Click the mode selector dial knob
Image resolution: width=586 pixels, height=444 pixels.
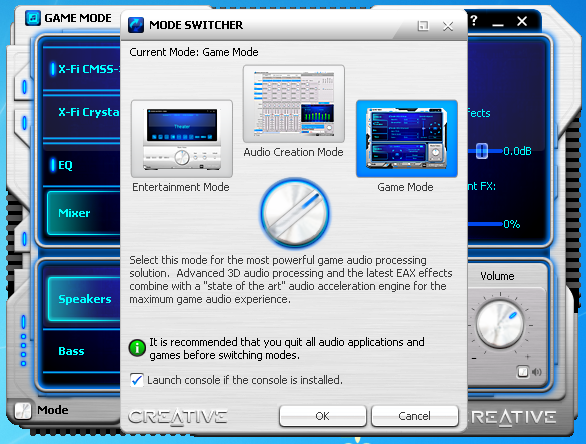click(295, 213)
